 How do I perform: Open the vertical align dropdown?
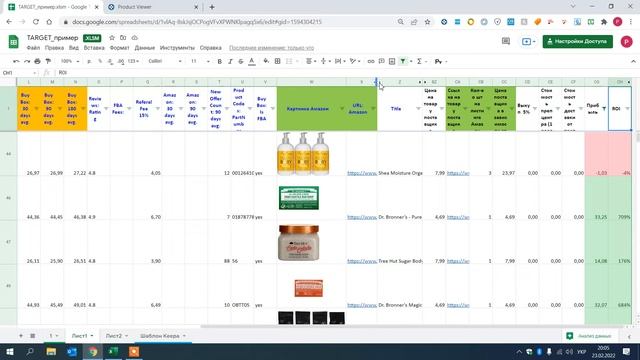click(325, 61)
